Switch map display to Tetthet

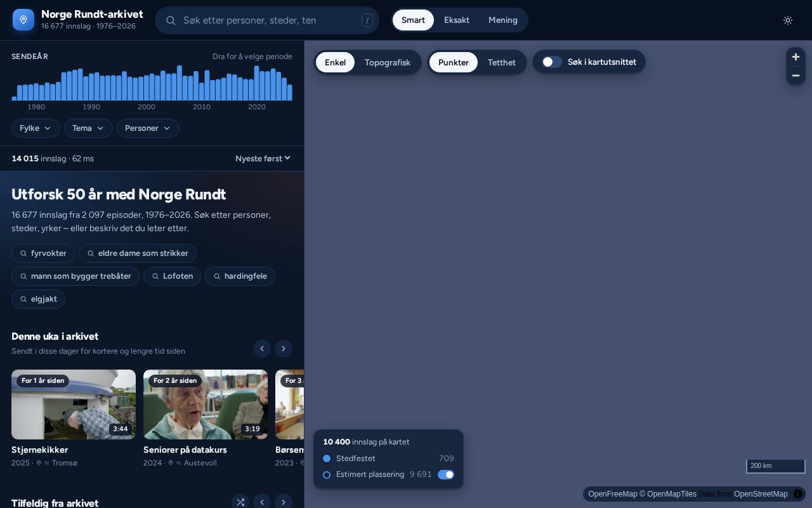[501, 62]
